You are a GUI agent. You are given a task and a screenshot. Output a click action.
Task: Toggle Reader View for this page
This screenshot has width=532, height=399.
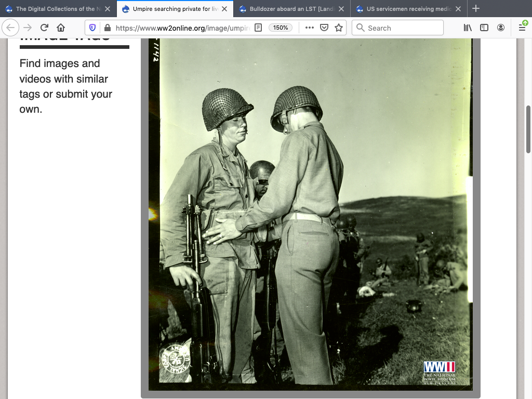258,28
